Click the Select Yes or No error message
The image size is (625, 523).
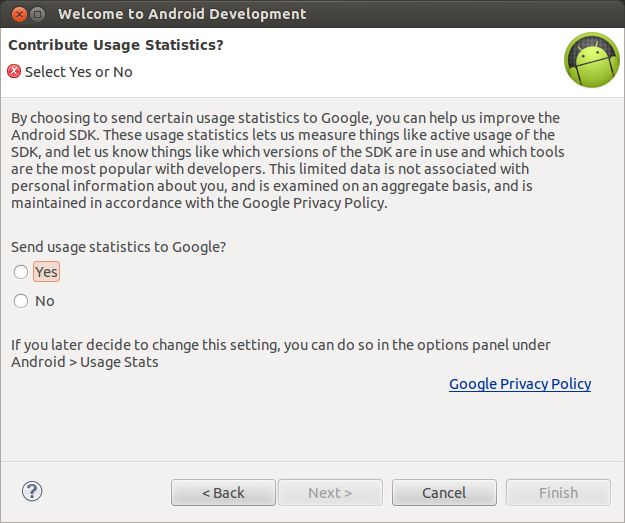click(x=79, y=72)
